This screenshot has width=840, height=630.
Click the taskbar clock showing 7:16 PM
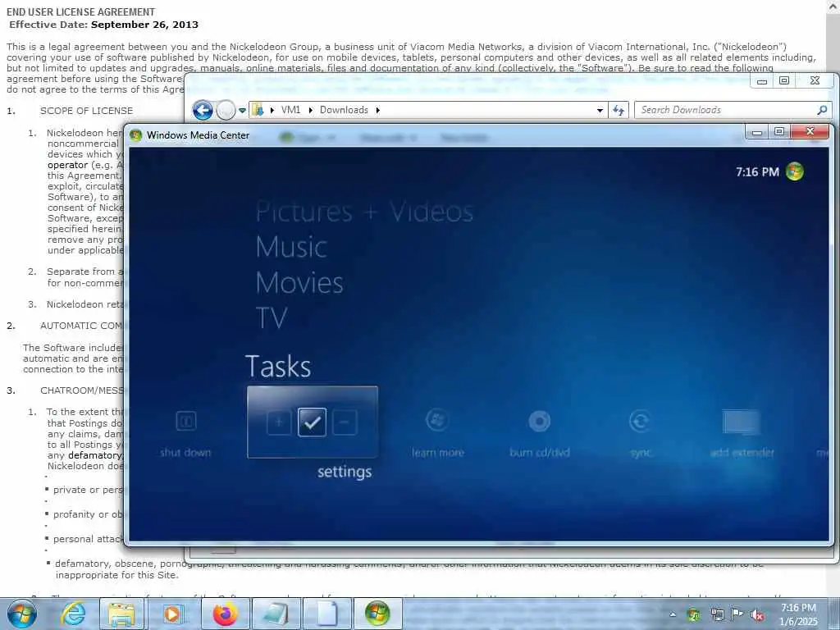(x=798, y=608)
